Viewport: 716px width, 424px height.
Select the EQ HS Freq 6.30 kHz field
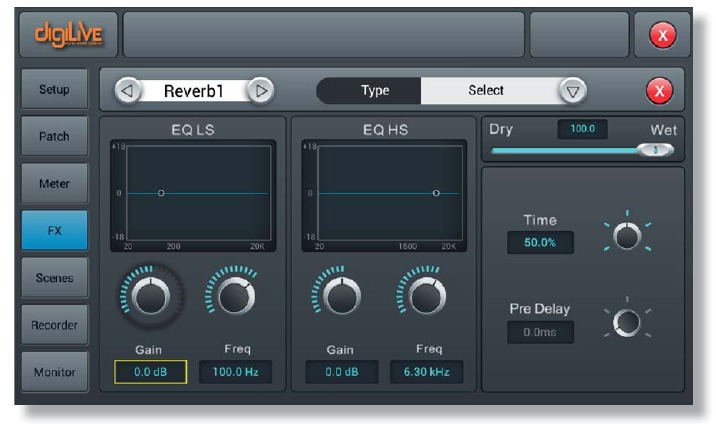pos(426,372)
